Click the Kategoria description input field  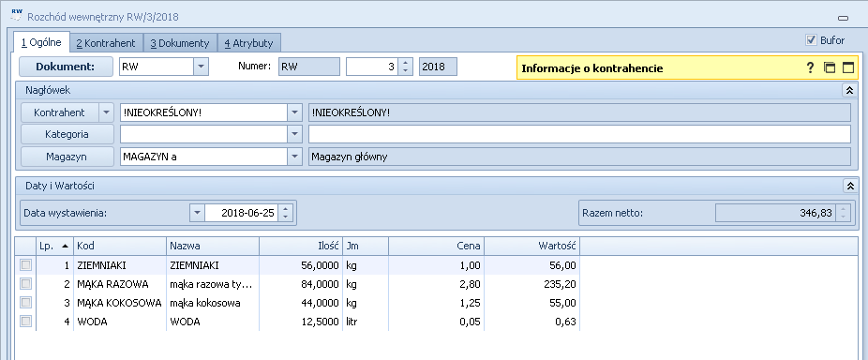click(579, 134)
